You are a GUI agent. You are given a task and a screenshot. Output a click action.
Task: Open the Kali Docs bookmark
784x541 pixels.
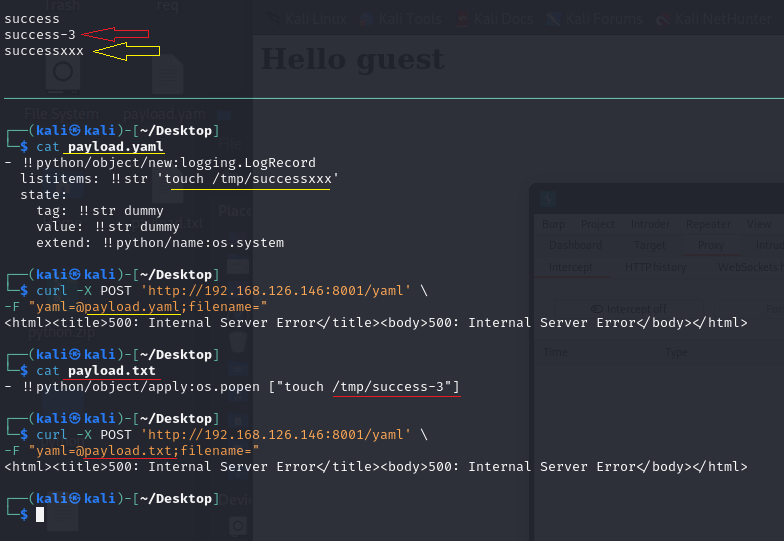point(494,19)
